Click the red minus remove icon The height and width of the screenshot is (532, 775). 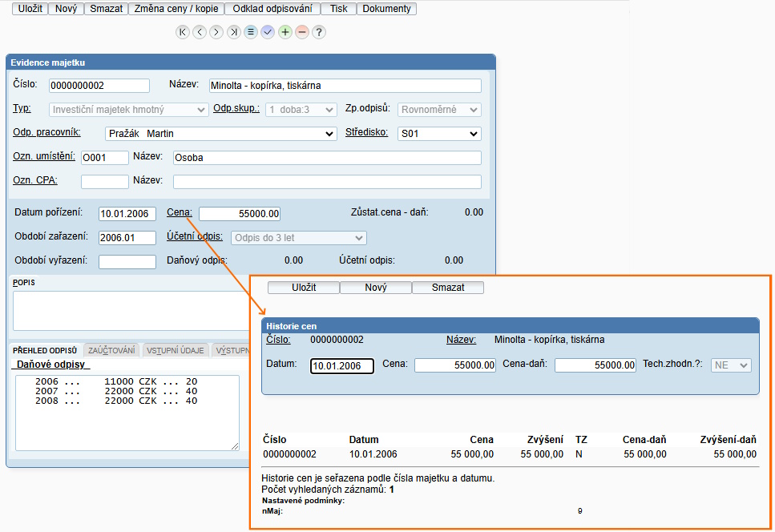302,32
